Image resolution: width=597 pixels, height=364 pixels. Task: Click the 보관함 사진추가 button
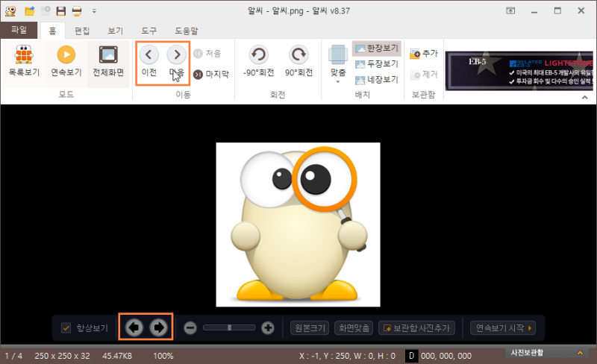(417, 328)
